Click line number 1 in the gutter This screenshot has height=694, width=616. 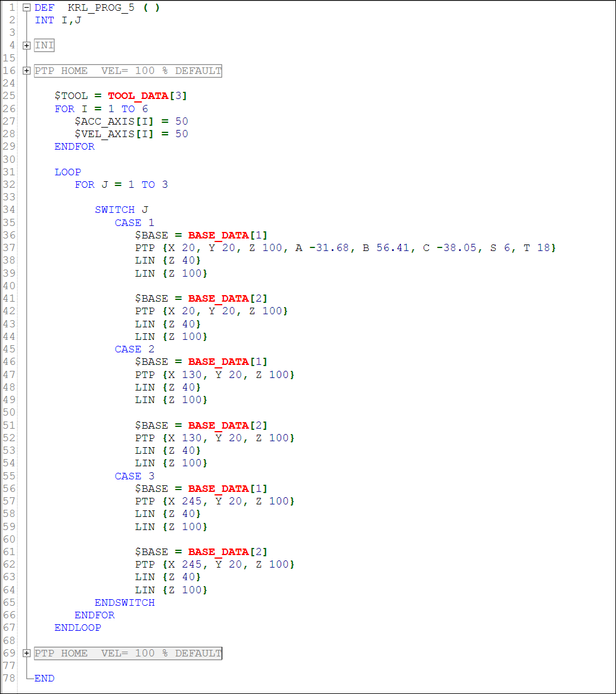[x=13, y=8]
